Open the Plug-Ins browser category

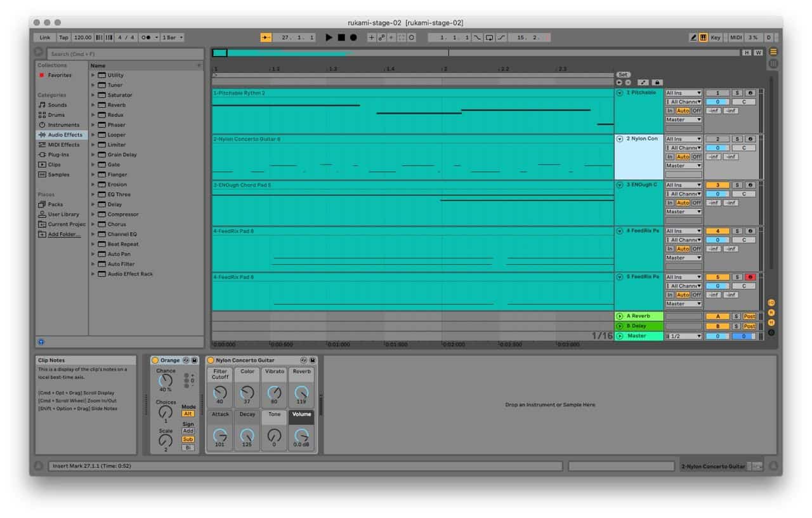[x=58, y=154]
